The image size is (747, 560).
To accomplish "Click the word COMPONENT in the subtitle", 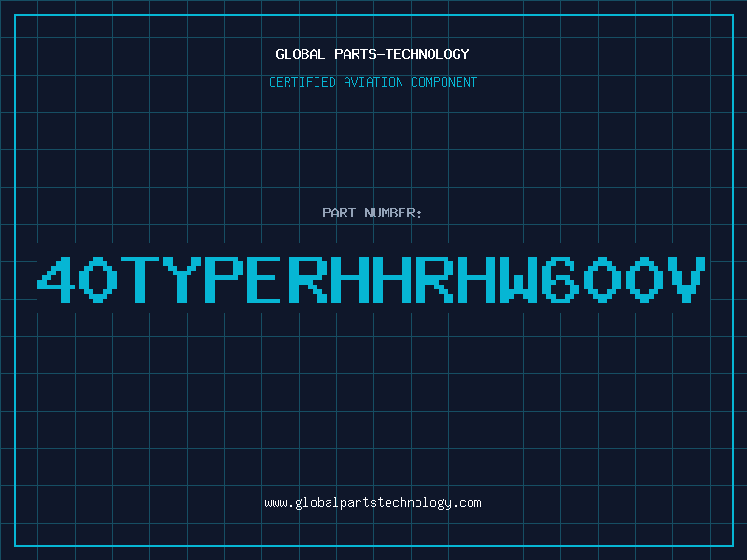I will (442, 83).
